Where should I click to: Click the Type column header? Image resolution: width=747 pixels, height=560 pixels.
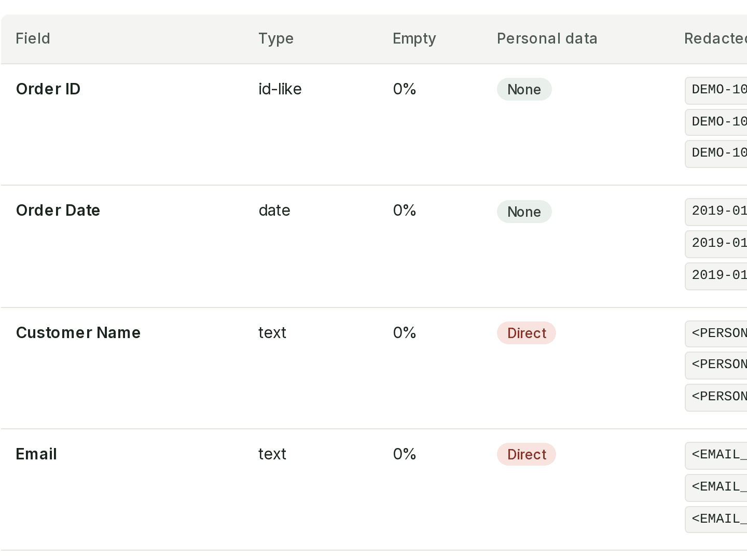click(276, 38)
